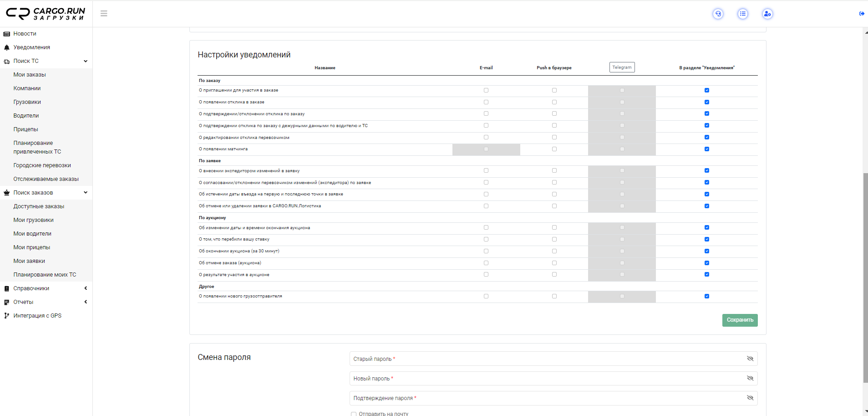Show the Новый пароль via eye icon
Image resolution: width=868 pixels, height=416 pixels.
tap(750, 378)
